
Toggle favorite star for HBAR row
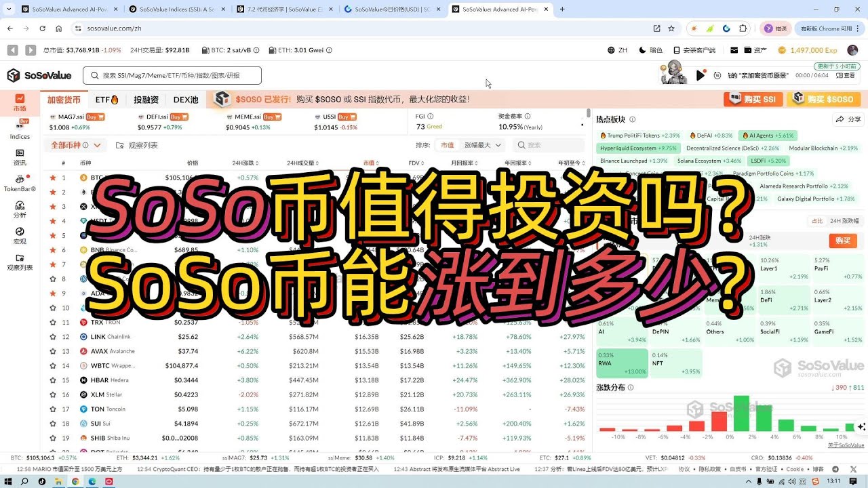53,380
